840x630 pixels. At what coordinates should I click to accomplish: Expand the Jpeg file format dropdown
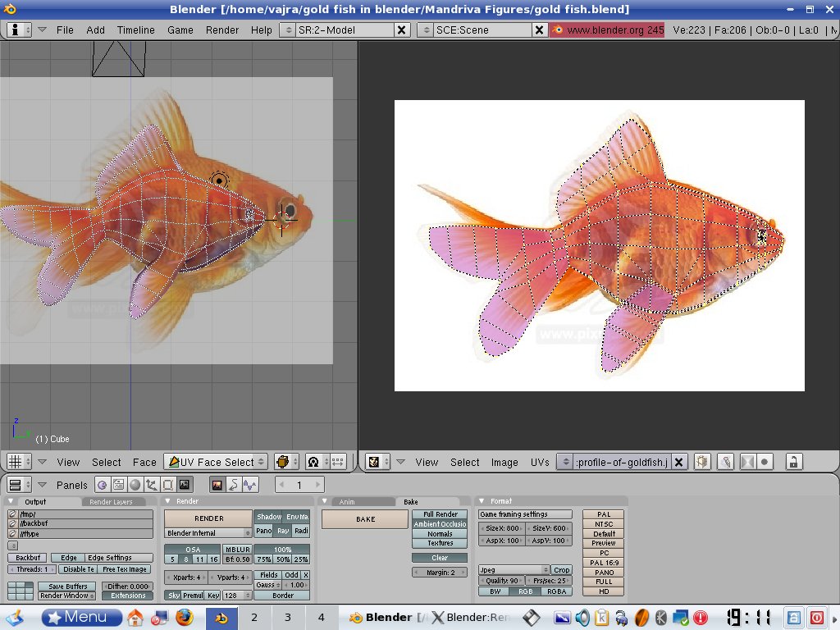(514, 569)
